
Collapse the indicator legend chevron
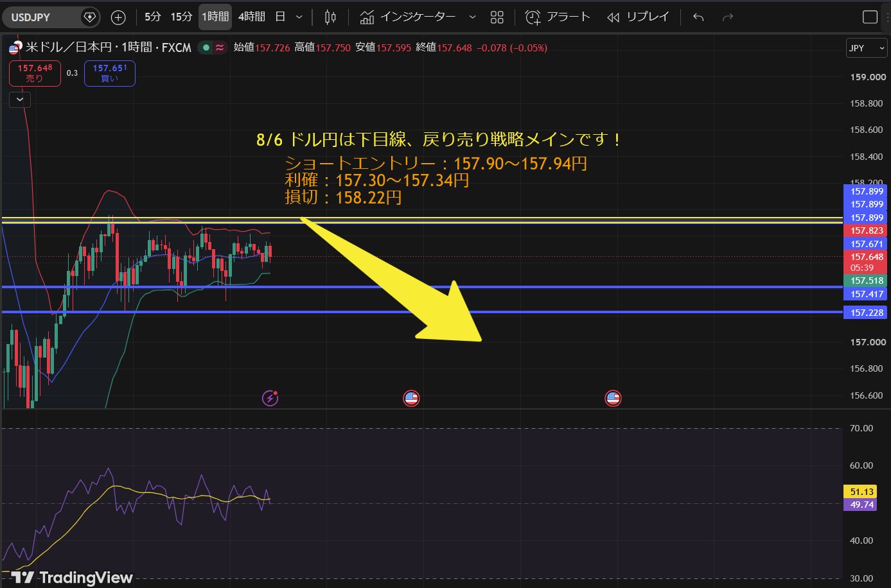pos(20,99)
